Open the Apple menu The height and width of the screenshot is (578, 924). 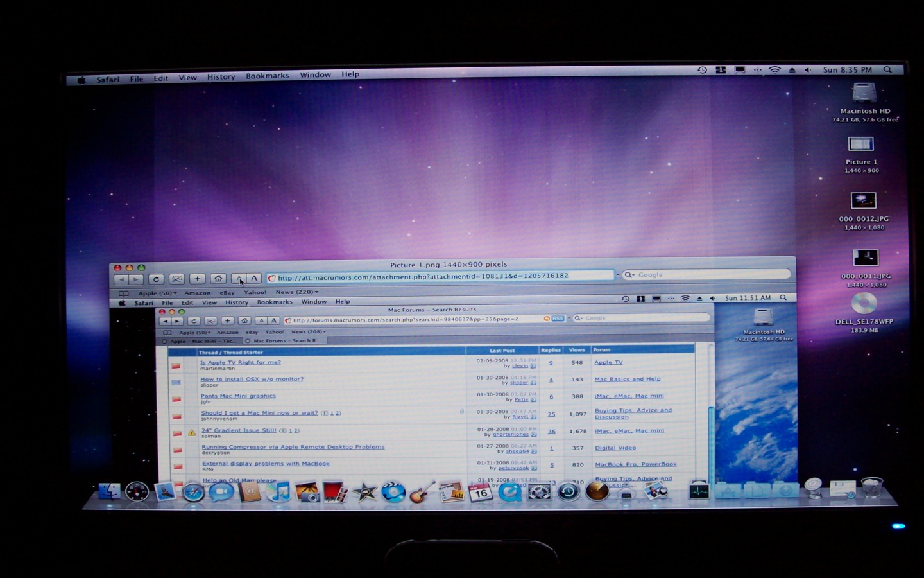click(x=81, y=80)
